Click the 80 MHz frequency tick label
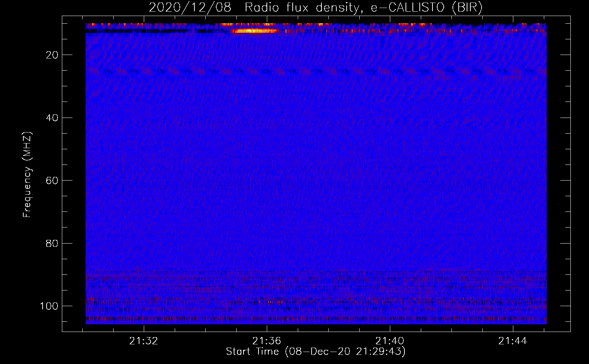The width and height of the screenshot is (589, 364). pyautogui.click(x=52, y=243)
